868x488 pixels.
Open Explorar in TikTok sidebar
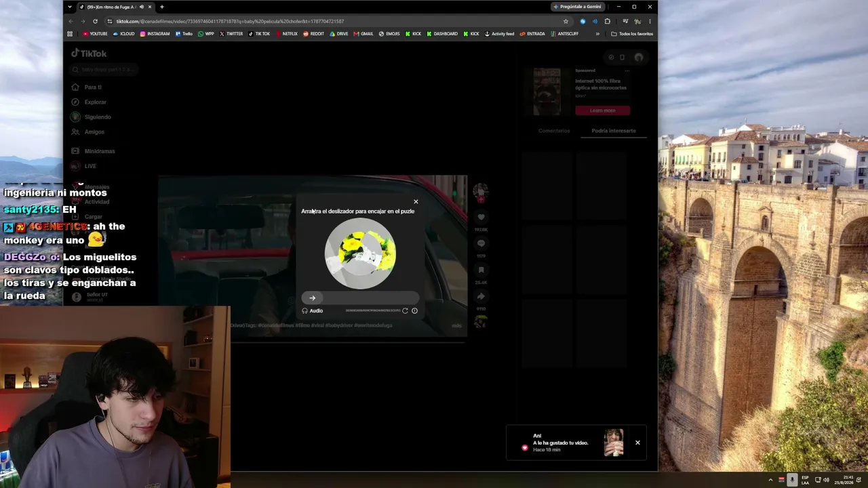pos(89,102)
